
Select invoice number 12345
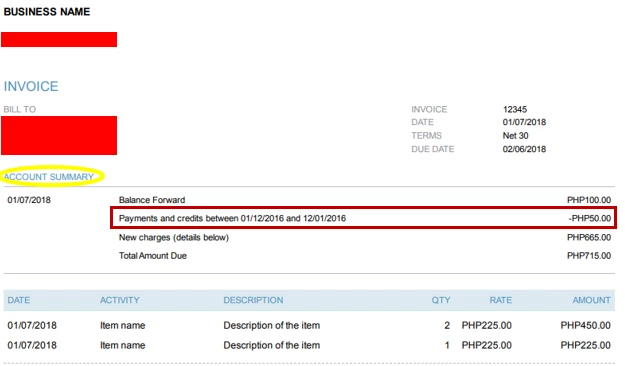click(x=515, y=109)
